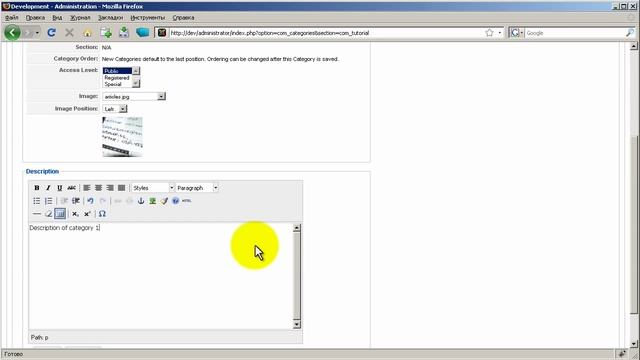Open HTML source editor
The height and width of the screenshot is (360, 640).
[187, 201]
